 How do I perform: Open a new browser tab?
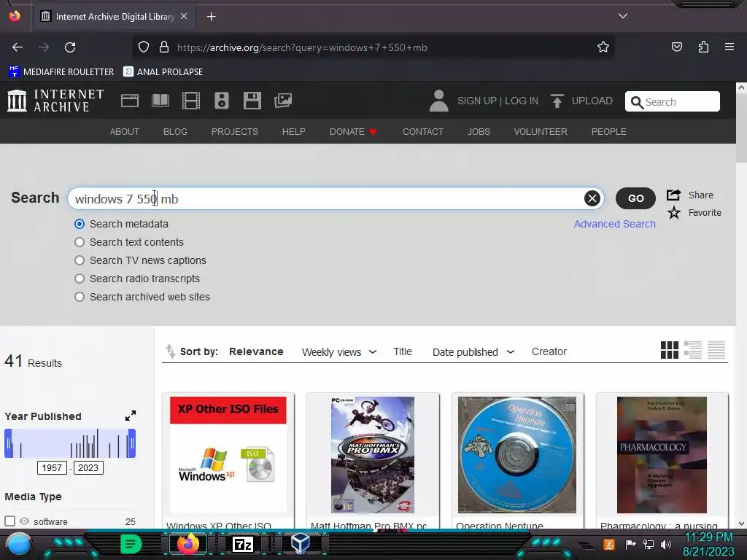[x=211, y=17]
